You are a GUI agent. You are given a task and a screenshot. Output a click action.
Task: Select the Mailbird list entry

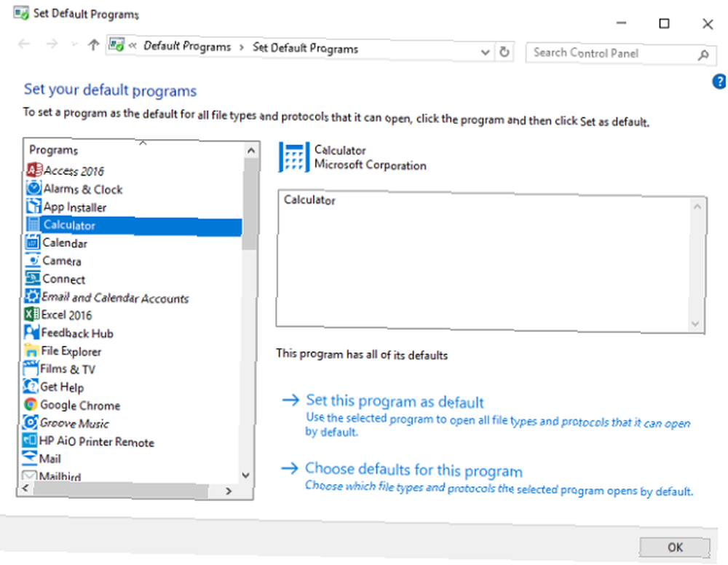tap(60, 476)
